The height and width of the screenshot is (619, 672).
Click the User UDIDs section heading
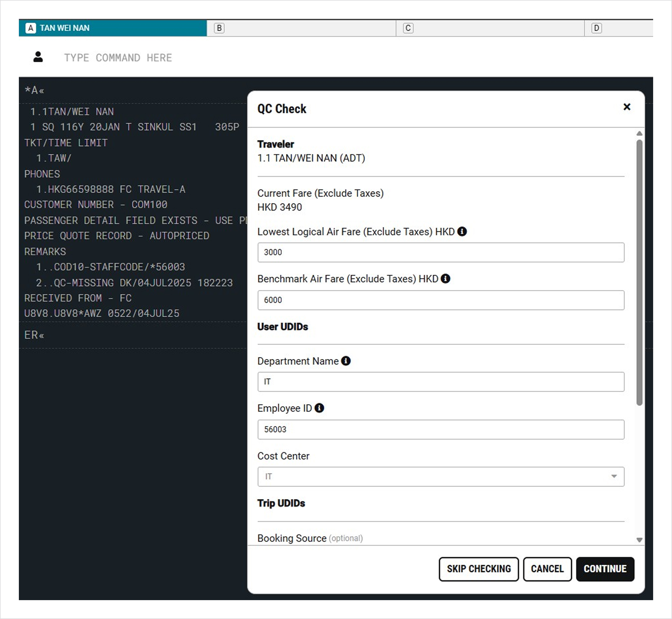[283, 327]
